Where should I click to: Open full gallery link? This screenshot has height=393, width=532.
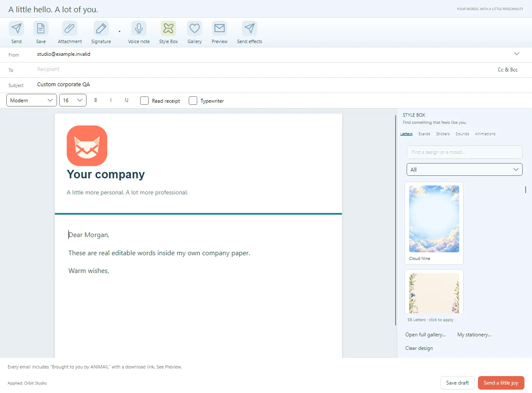pyautogui.click(x=426, y=335)
